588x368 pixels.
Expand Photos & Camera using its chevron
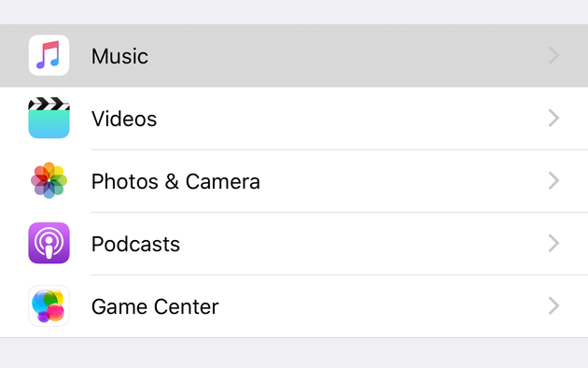pos(553,181)
